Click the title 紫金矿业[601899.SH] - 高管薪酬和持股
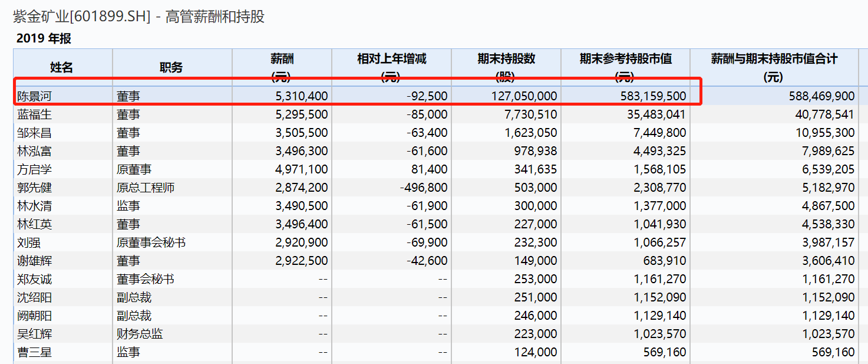The height and width of the screenshot is (364, 868). [x=139, y=17]
